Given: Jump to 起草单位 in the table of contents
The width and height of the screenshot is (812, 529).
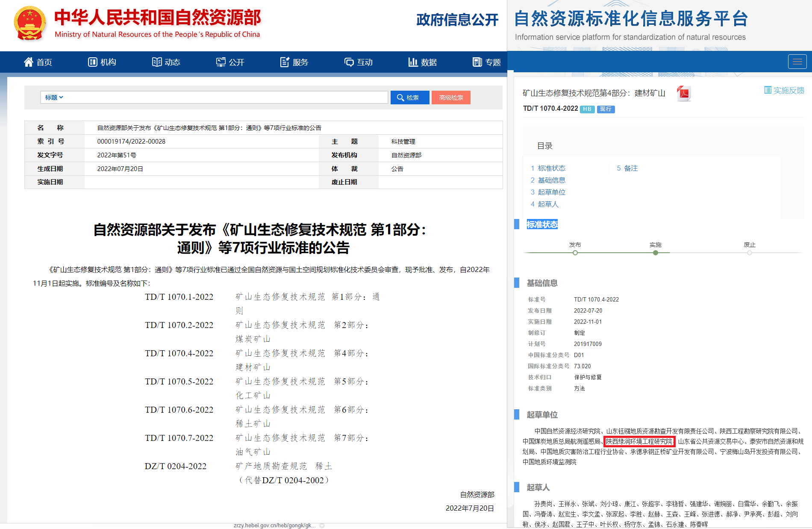Looking at the screenshot, I should click(x=551, y=192).
